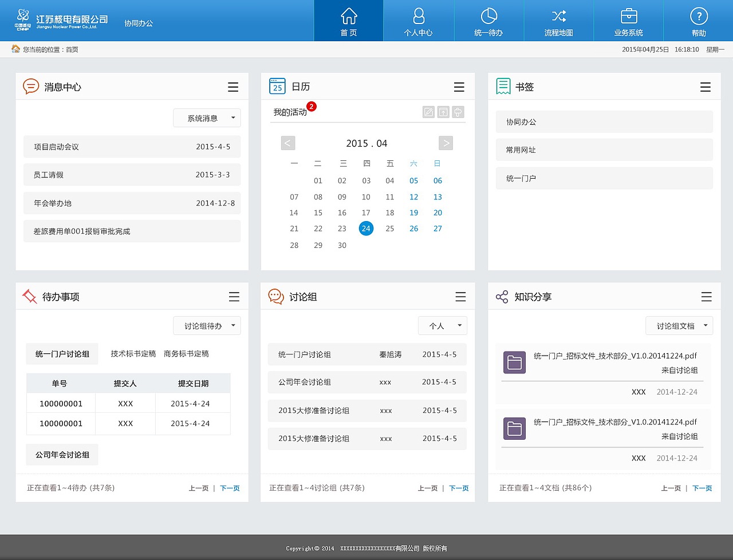
Task: Click 下一页 in the 讨论组 panel
Action: [459, 488]
